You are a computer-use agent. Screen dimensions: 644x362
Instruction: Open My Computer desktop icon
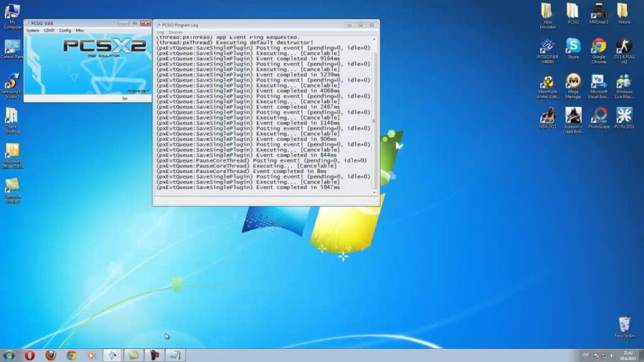tap(13, 16)
